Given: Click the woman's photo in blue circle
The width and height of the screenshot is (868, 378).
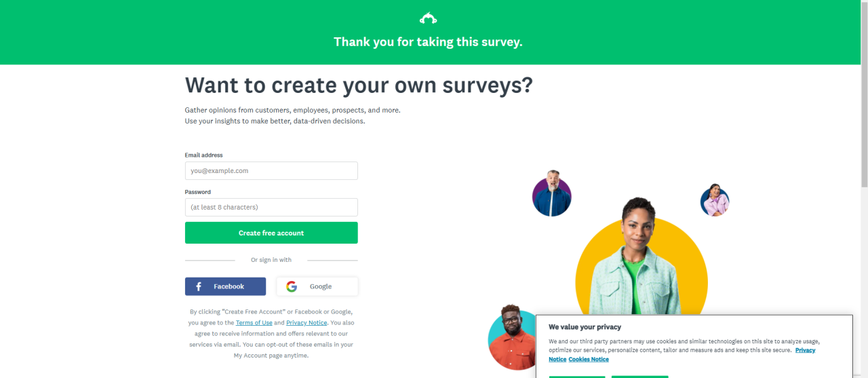Looking at the screenshot, I should 715,200.
